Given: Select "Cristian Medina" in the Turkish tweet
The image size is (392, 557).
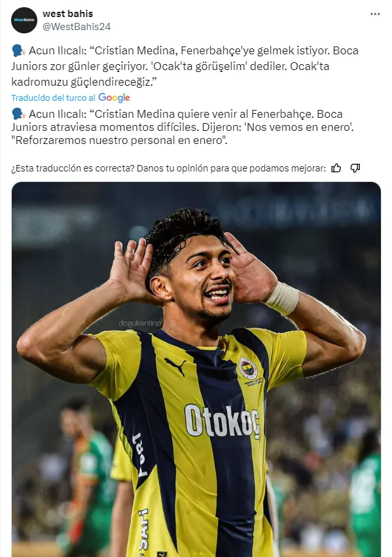Looking at the screenshot, I should [135, 51].
